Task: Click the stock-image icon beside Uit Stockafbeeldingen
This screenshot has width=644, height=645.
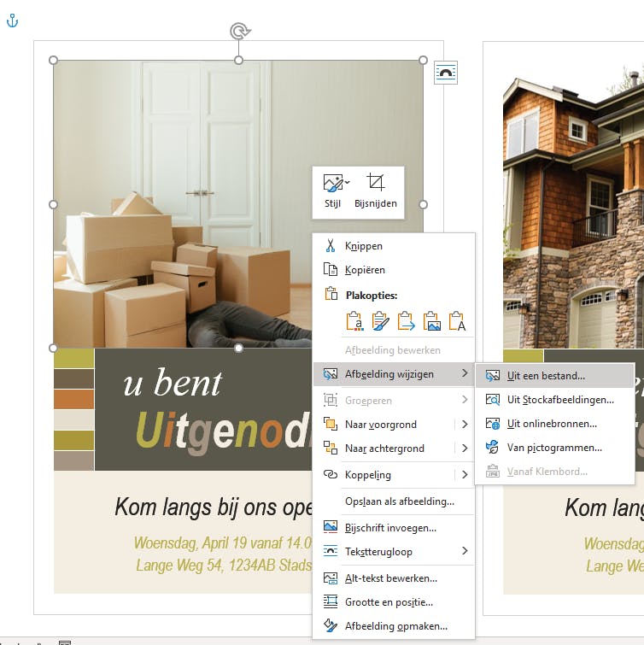Action: (493, 400)
